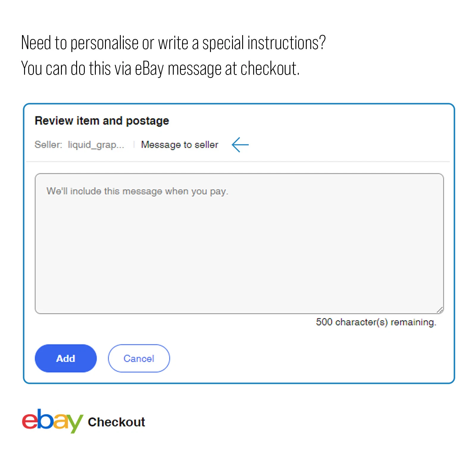Click the blue b in eBay logo

[x=45, y=419]
